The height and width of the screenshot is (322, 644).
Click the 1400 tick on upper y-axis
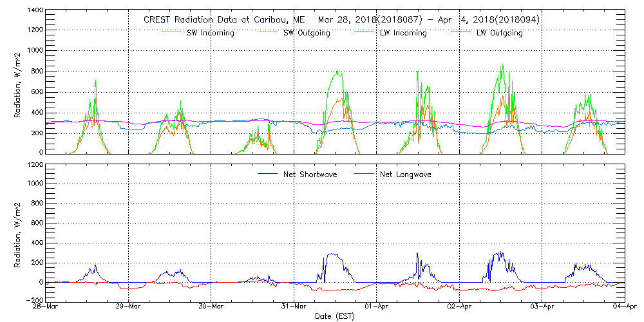pos(35,11)
